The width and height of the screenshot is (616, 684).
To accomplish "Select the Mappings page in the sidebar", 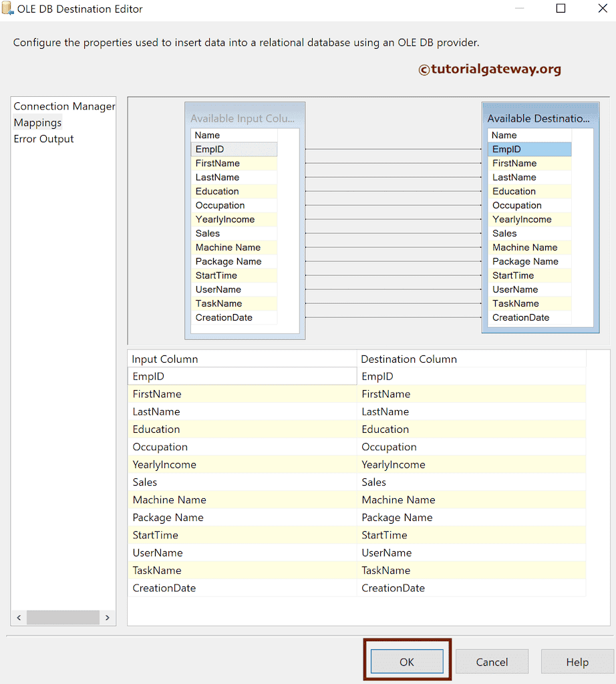I will [37, 122].
